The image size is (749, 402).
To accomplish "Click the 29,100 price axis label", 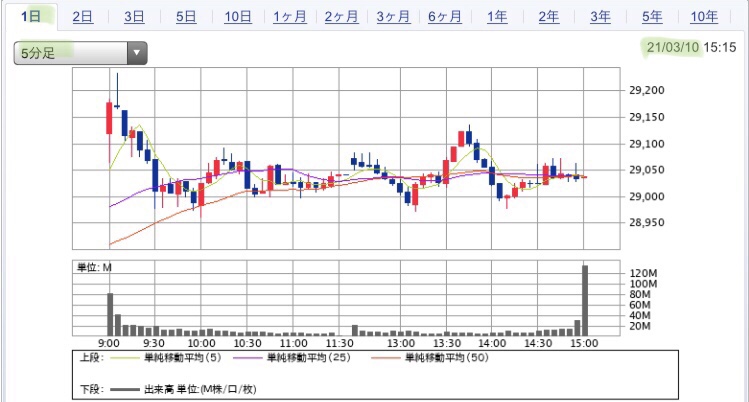I will click(647, 144).
